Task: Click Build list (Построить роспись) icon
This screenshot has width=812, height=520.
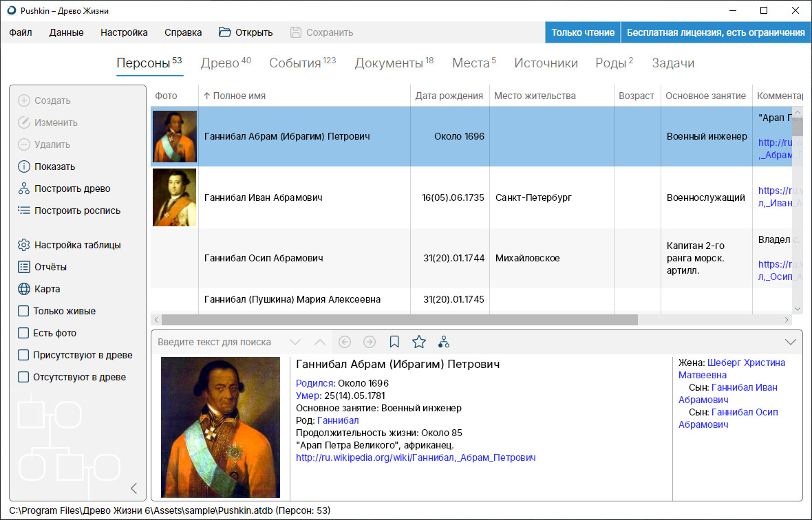Action: click(x=24, y=210)
